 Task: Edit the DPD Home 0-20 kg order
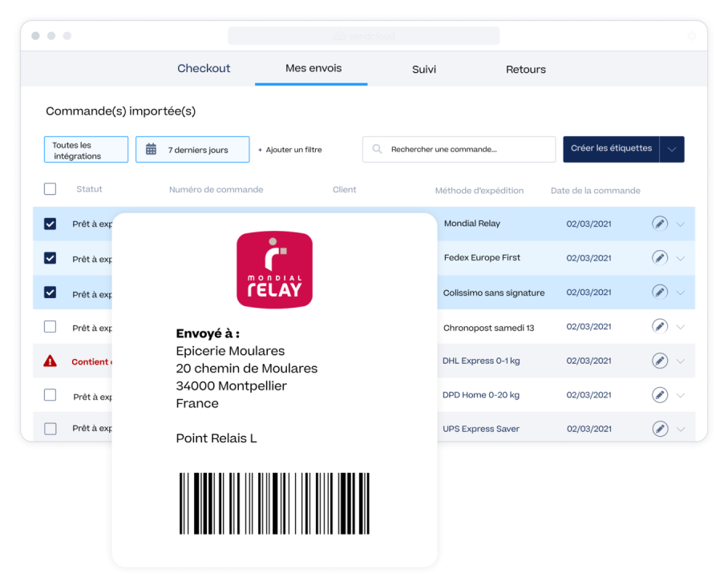659,394
